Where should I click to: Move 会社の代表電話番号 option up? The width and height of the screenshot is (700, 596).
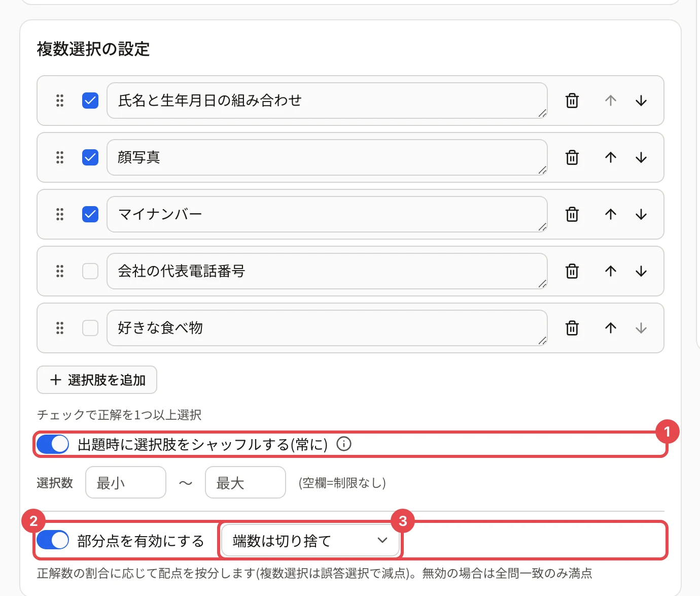click(x=611, y=271)
